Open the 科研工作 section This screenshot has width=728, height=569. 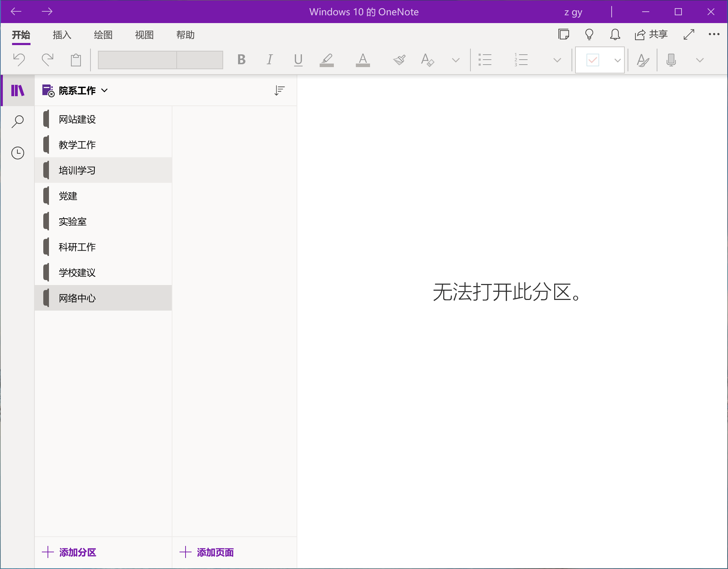[103, 247]
